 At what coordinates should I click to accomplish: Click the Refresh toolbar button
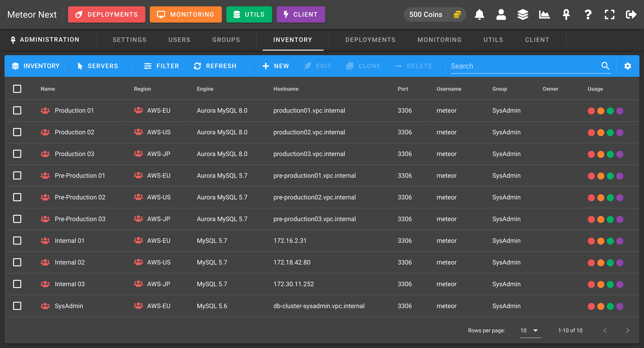(215, 66)
